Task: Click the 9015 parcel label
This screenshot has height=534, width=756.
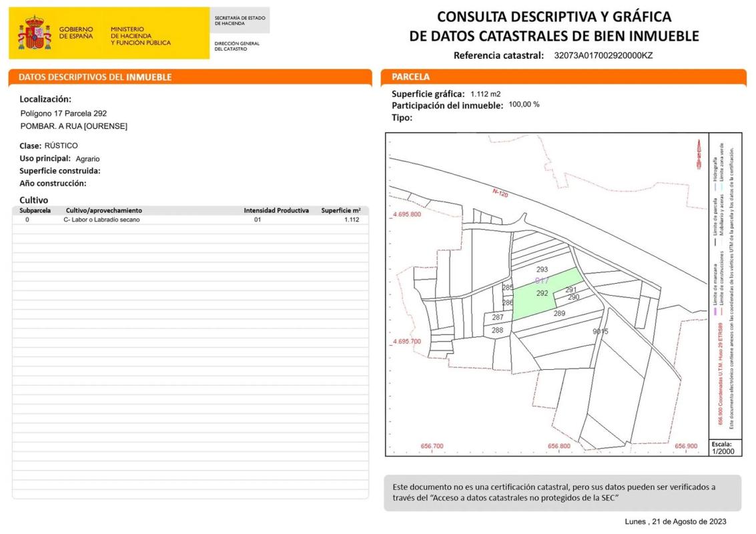Action: [x=600, y=331]
